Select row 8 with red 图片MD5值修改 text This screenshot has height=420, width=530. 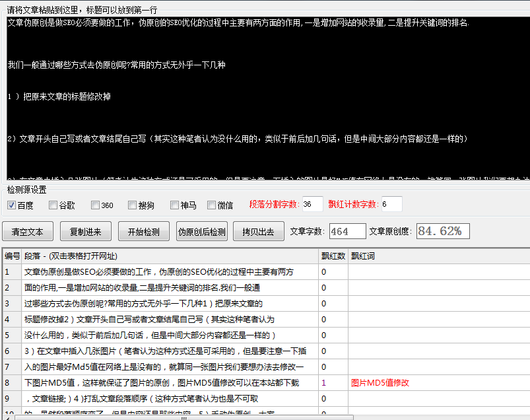click(158, 383)
